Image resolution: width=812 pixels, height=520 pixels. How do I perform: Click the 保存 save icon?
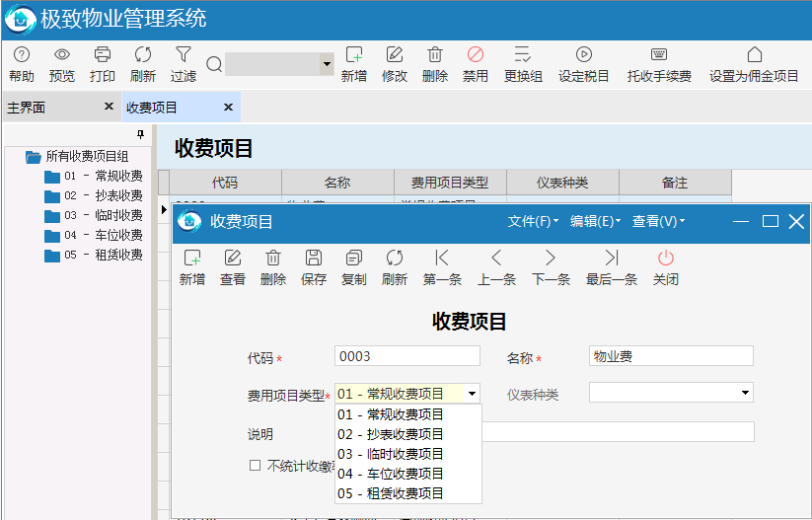point(314,258)
